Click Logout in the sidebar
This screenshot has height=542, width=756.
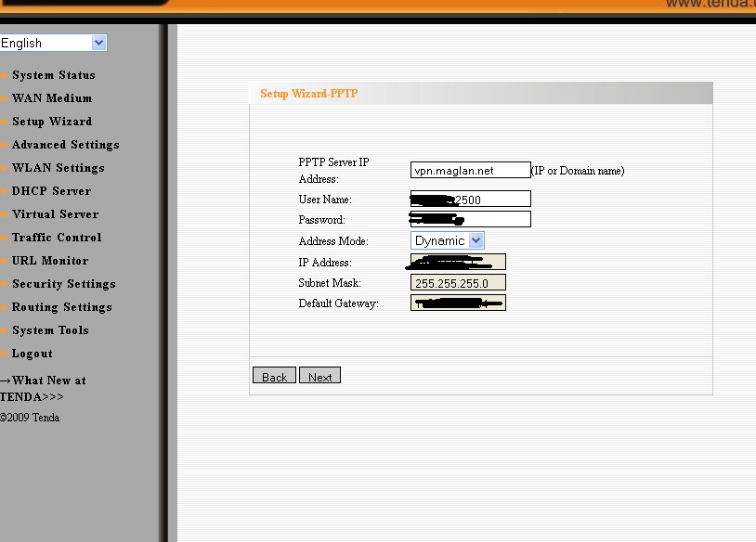[x=32, y=354]
